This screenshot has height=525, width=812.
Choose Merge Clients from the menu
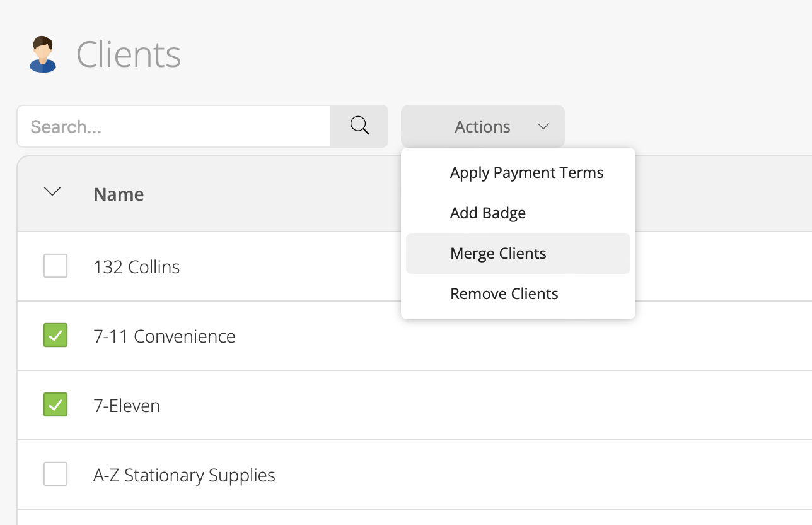click(498, 254)
